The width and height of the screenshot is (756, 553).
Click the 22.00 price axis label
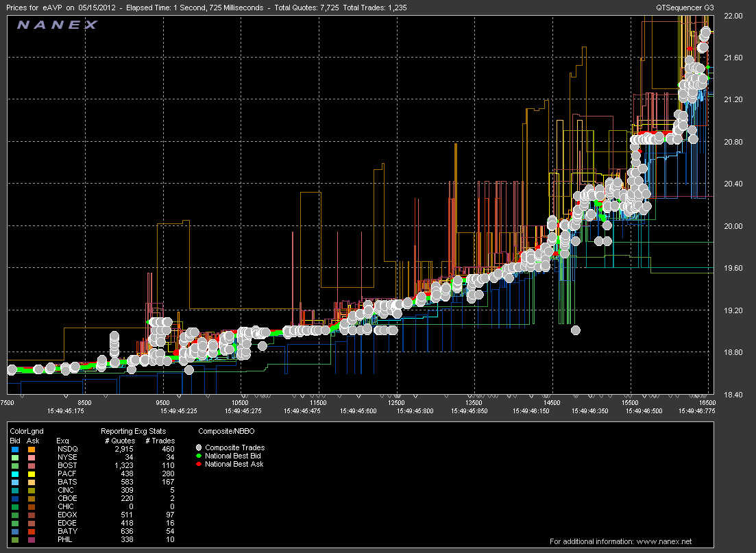pos(733,16)
